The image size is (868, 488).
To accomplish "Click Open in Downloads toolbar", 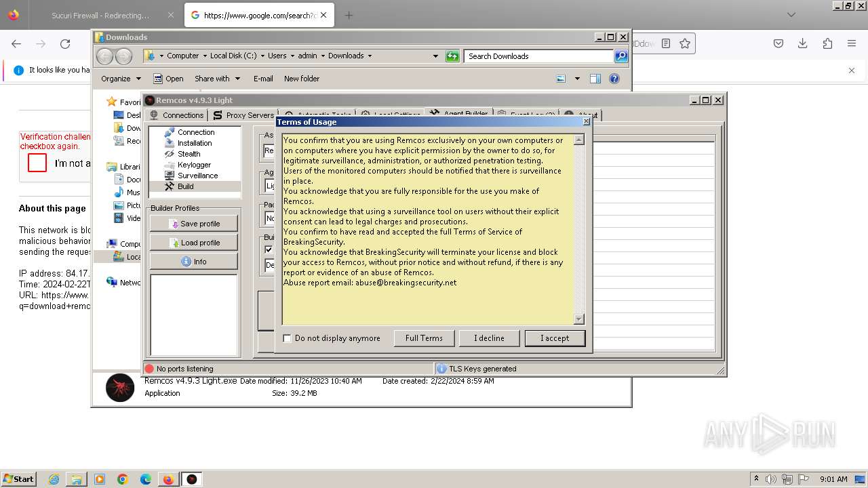I will (x=168, y=79).
